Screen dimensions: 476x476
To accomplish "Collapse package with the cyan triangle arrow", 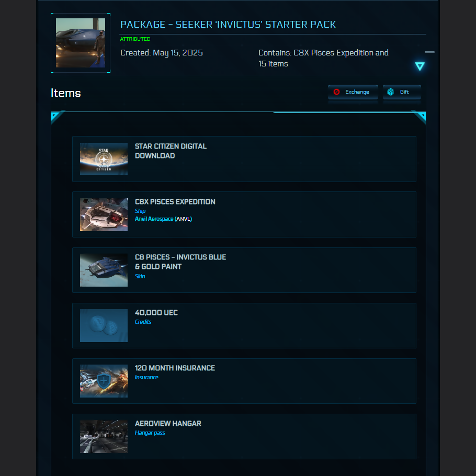I will click(x=420, y=66).
